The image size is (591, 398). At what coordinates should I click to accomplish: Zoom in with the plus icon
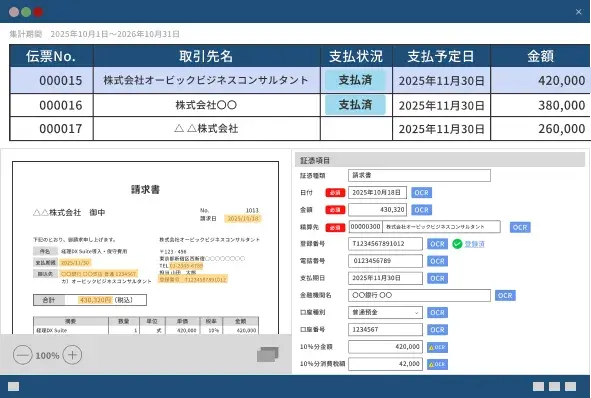tap(72, 355)
